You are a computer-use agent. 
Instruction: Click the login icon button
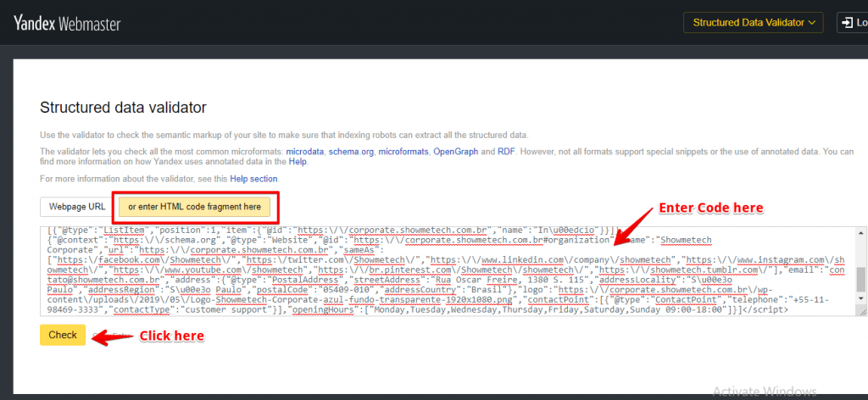852,23
